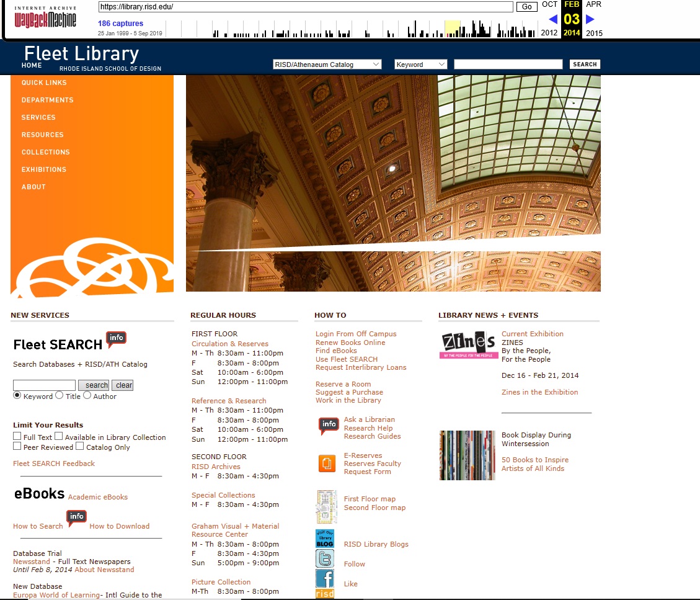
Task: Click the orange risd icon
Action: [x=325, y=594]
